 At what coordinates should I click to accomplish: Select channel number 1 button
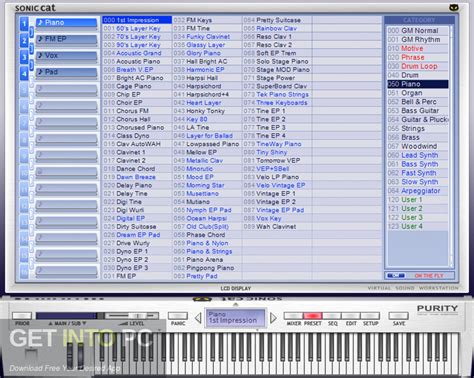(24, 24)
